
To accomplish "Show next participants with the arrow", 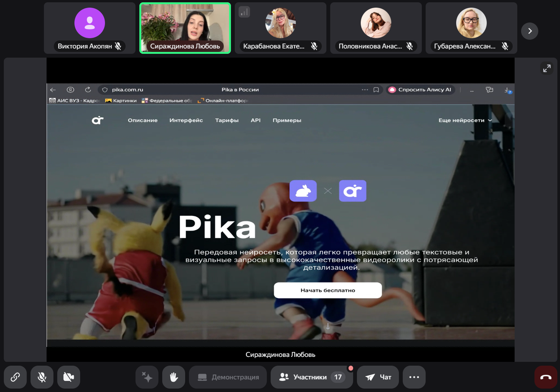I will (530, 31).
